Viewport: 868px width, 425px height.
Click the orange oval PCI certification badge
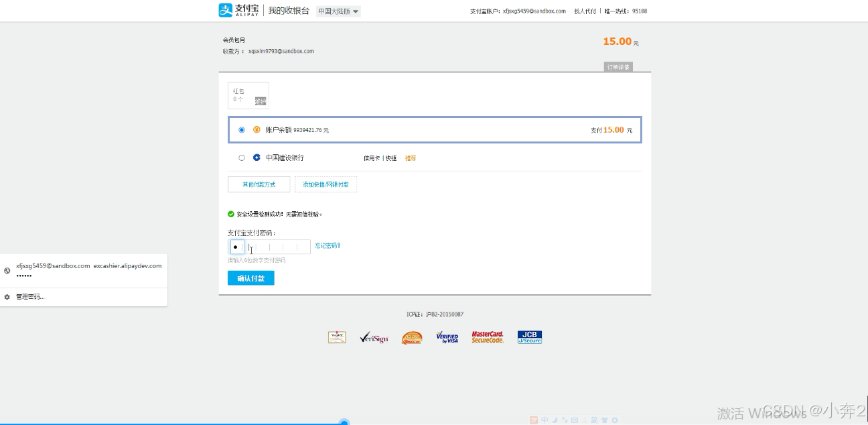pos(412,337)
